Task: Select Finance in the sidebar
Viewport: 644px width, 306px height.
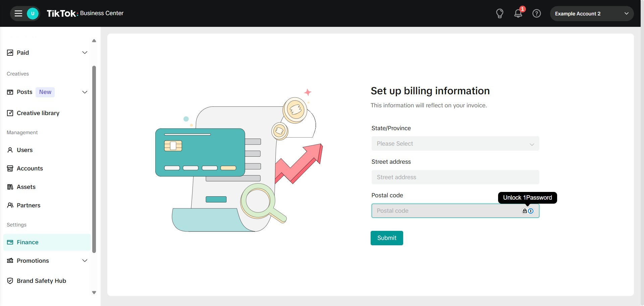Action: 28,242
